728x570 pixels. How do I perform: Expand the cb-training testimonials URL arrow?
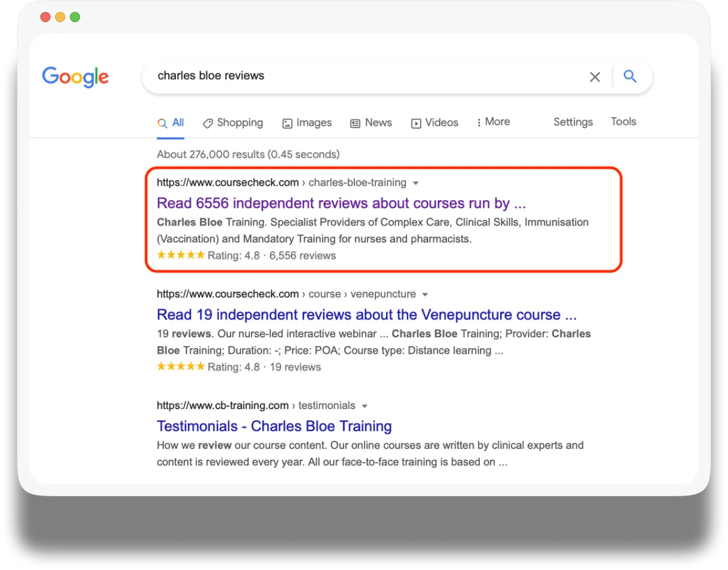(365, 406)
